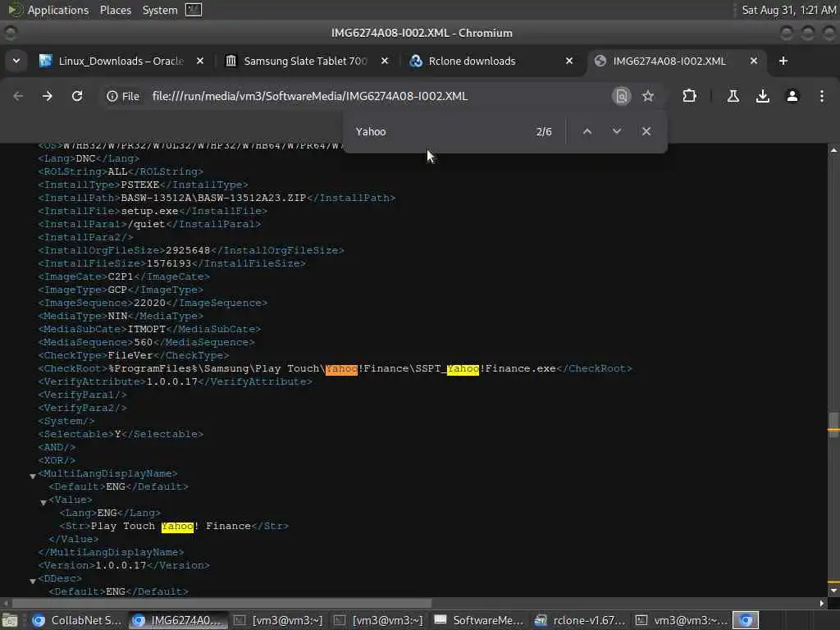Collapse the DDesc node triangle
The image size is (840, 630).
(33, 581)
